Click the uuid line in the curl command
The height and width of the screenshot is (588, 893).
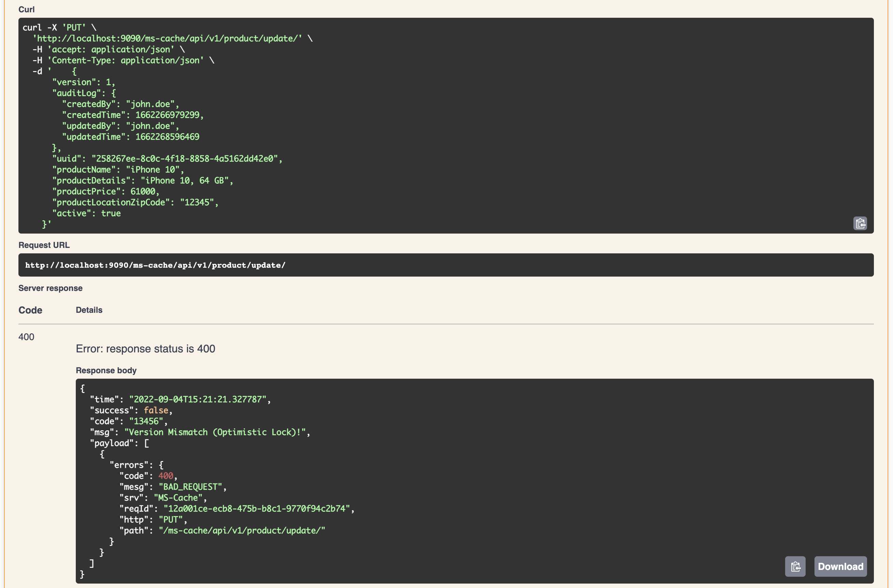pos(167,159)
